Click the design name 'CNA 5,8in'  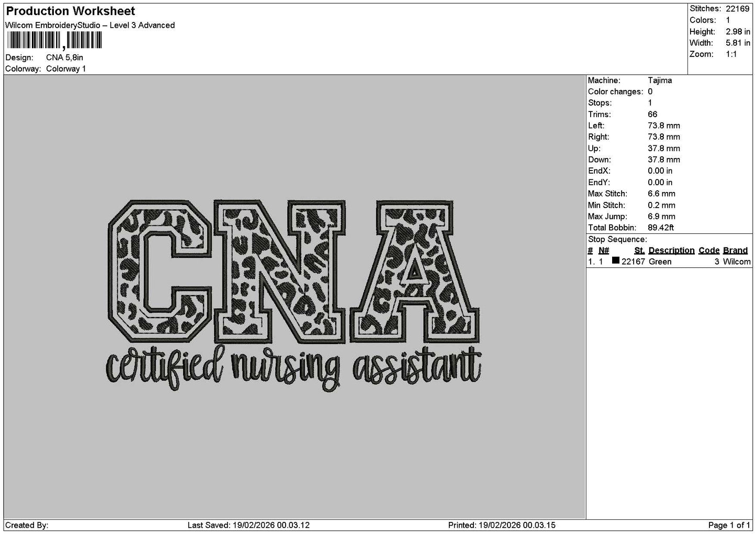tap(64, 58)
